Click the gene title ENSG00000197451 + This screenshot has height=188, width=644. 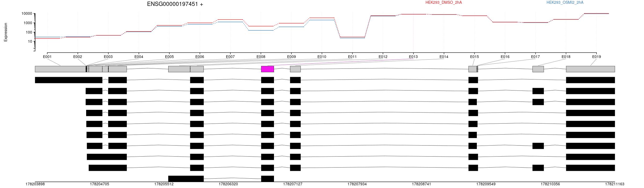175,4
